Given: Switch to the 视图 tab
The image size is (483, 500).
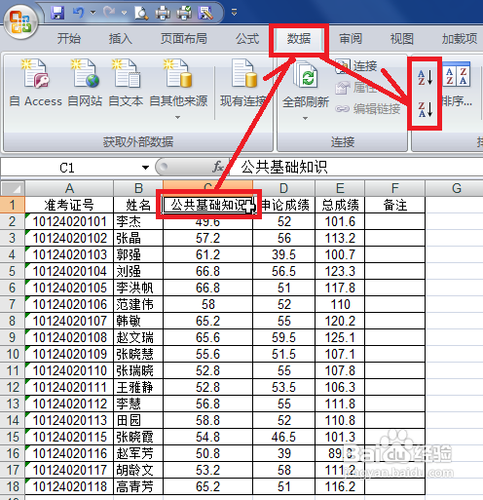Looking at the screenshot, I should (402, 38).
